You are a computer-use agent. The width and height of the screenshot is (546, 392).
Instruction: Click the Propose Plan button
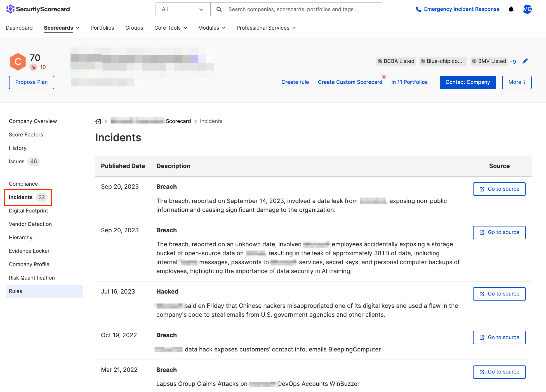[x=32, y=82]
